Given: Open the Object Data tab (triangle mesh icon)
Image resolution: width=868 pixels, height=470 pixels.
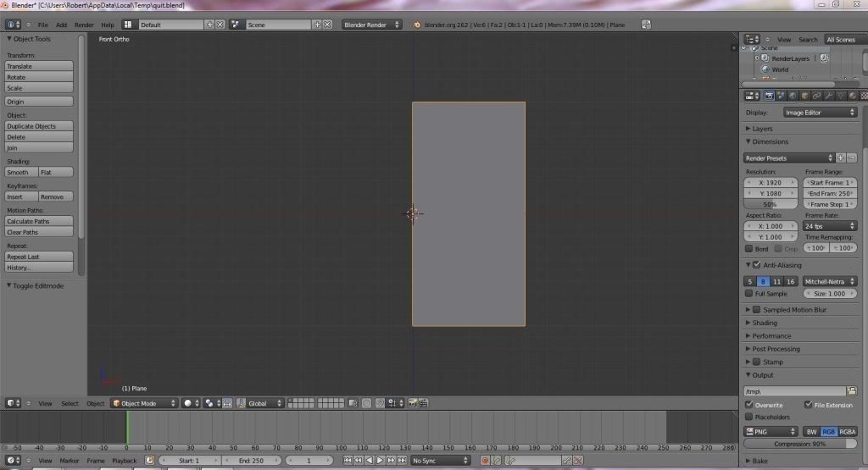Looking at the screenshot, I should pyautogui.click(x=841, y=96).
